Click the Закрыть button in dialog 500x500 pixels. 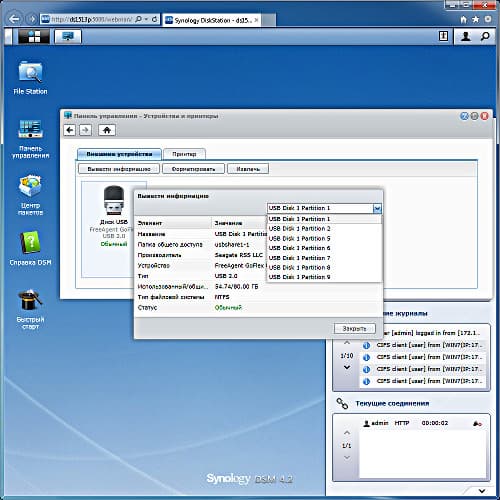pos(355,328)
